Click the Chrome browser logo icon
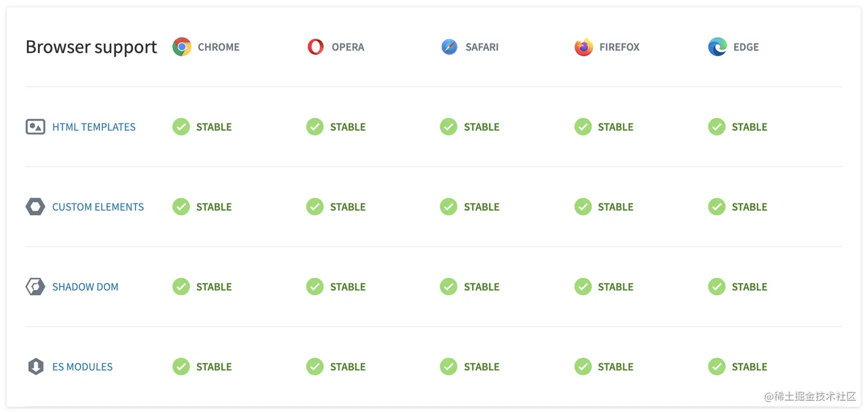The width and height of the screenshot is (868, 414). click(182, 47)
